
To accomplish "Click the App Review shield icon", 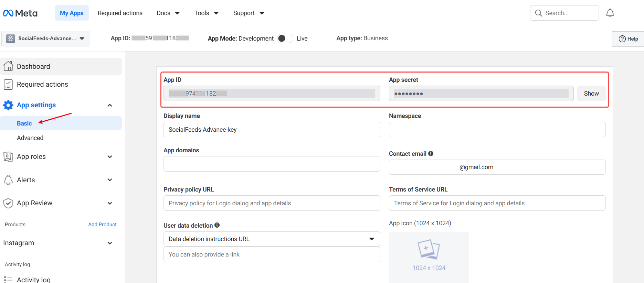I will pos(8,203).
